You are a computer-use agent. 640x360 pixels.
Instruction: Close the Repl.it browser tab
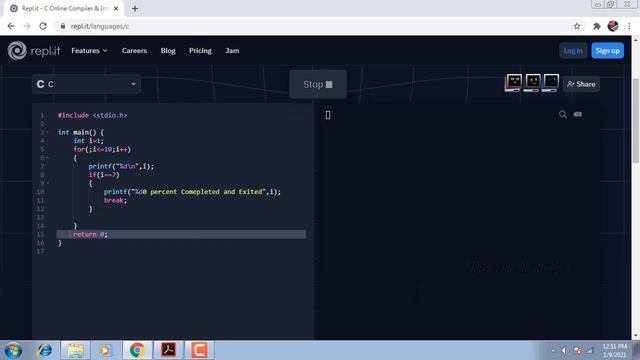coord(116,8)
